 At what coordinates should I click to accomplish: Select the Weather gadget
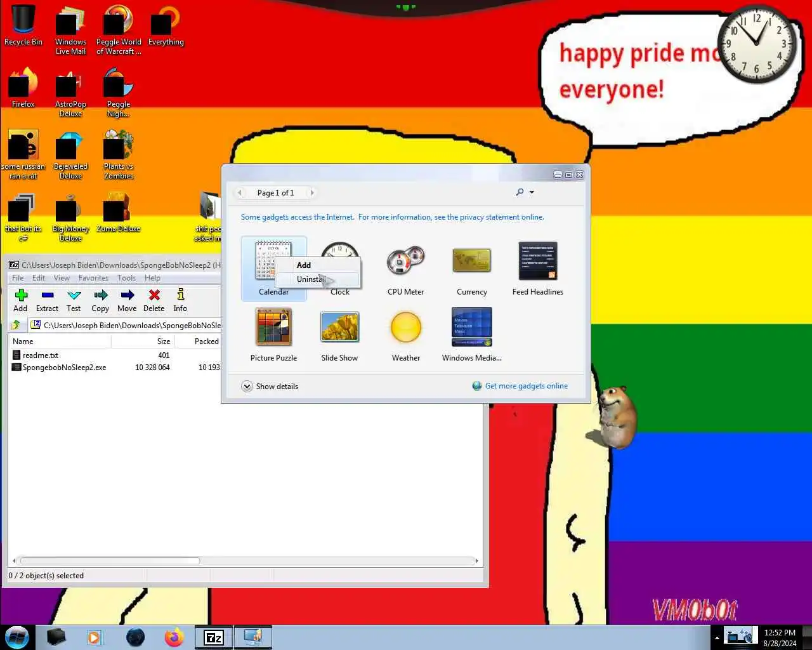coord(406,334)
